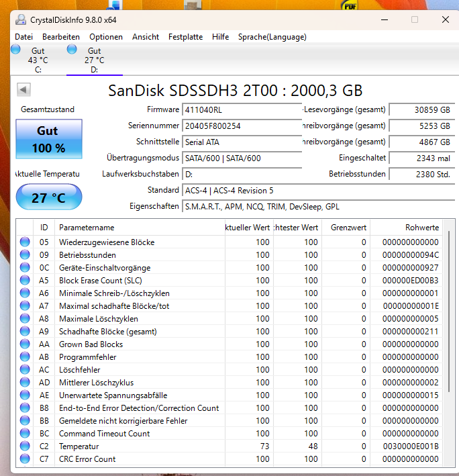
Task: Click the Betriebsstunden value 2380 Std.
Action: pos(421,175)
